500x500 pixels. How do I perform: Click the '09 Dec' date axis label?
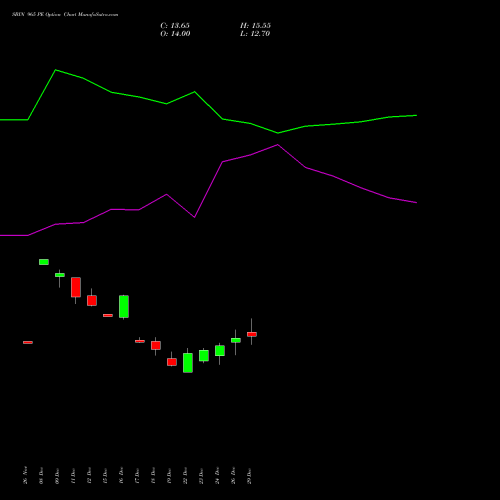click(57, 476)
